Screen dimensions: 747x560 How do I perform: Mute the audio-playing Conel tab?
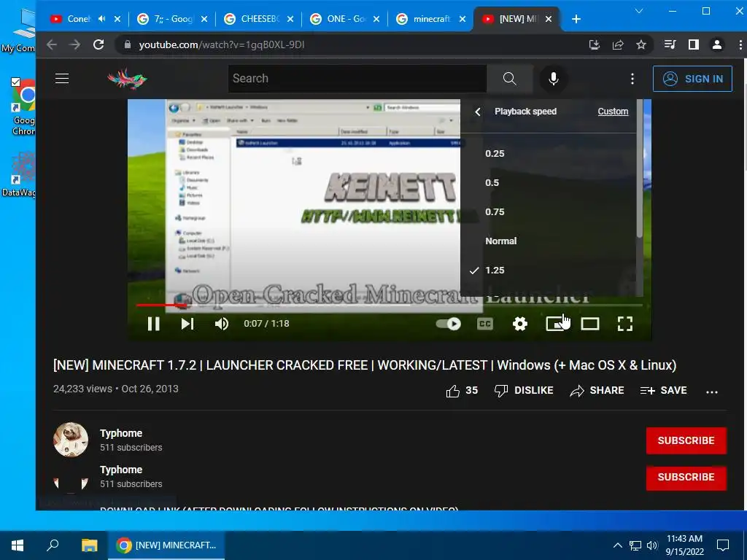pyautogui.click(x=101, y=19)
